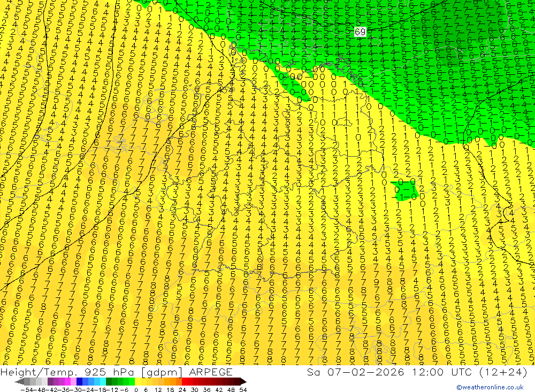Pick the bright yellow swatch next to green
The image size is (535, 392).
138,382
